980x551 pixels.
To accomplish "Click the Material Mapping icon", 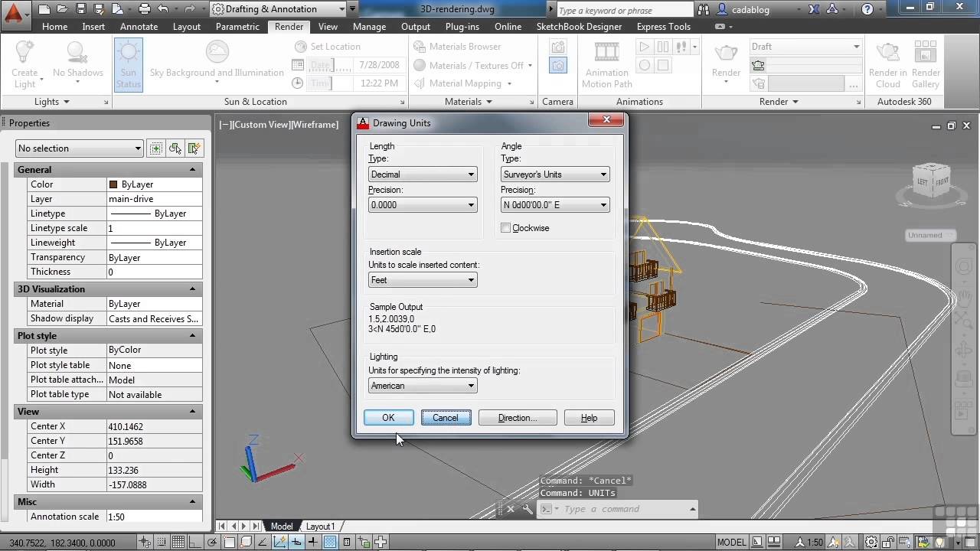I will pos(420,83).
